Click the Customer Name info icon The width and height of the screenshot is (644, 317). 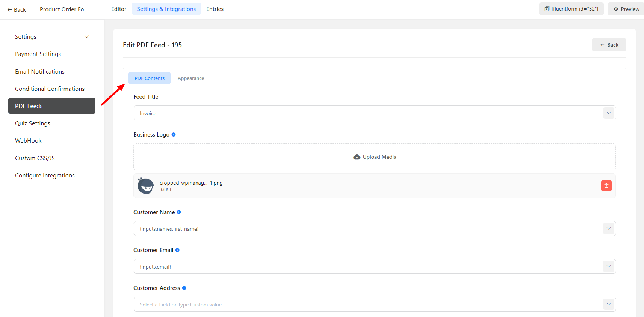[179, 212]
